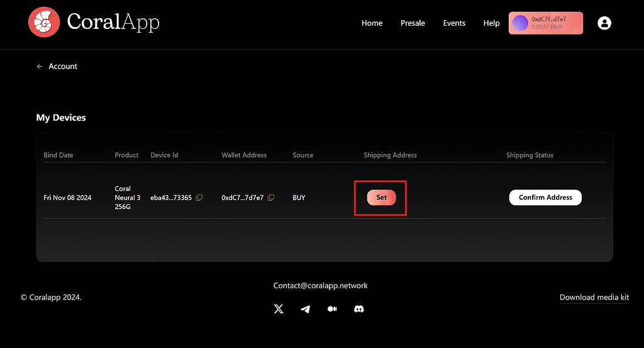Image resolution: width=644 pixels, height=348 pixels.
Task: Click the CoralApp shell logo icon
Action: 44,22
